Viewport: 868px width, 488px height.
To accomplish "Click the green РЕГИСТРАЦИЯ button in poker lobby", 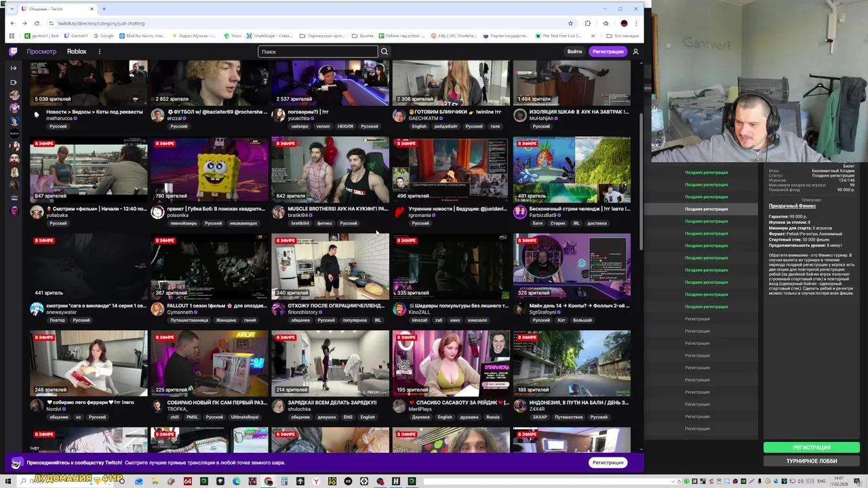I will pyautogui.click(x=812, y=447).
